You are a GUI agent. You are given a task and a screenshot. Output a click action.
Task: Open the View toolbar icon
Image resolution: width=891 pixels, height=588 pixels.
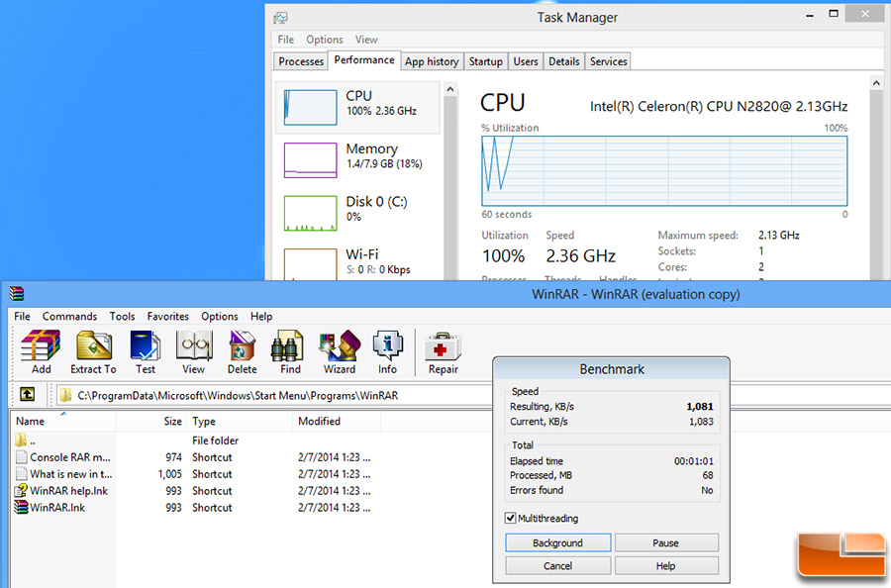(x=194, y=351)
